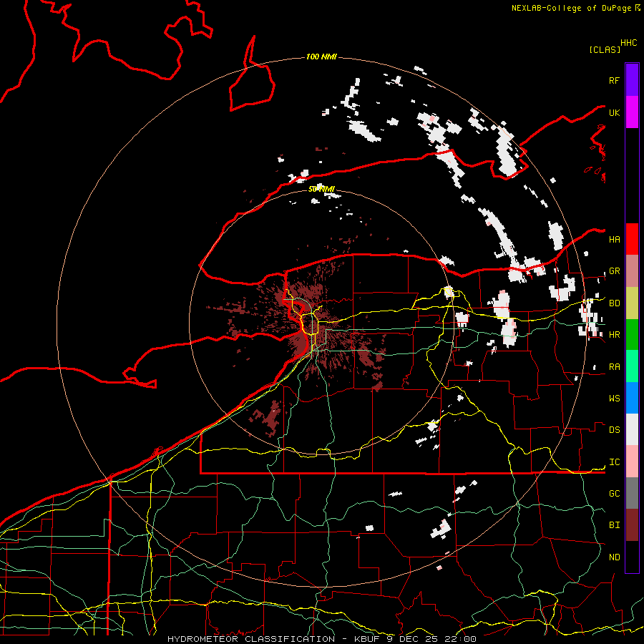Click the HR green legend swatch
644x644 pixels.
(x=632, y=335)
